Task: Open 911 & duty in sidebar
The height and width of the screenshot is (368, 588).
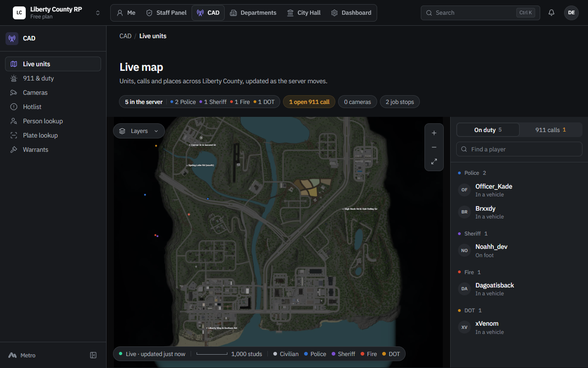Action: click(x=53, y=78)
